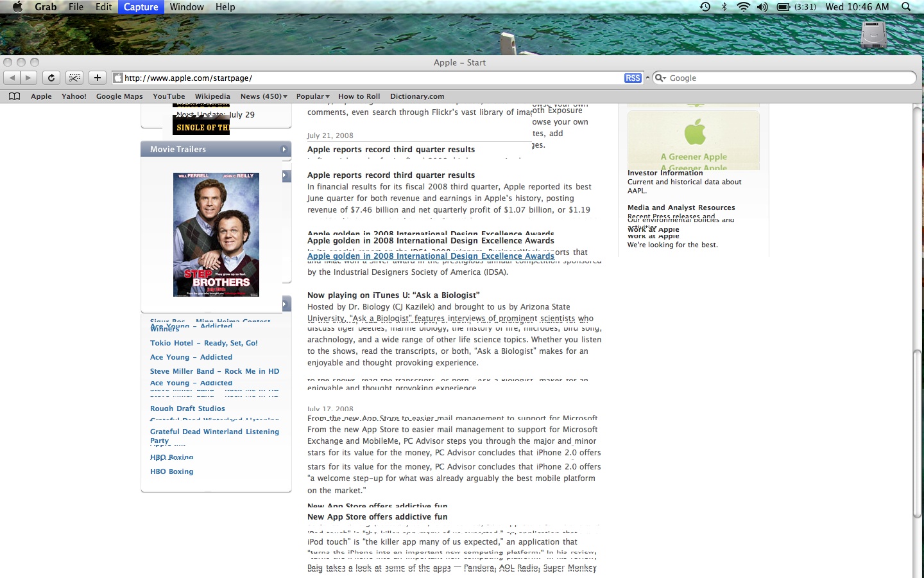
Task: Open the Grab application menu
Action: coord(46,6)
